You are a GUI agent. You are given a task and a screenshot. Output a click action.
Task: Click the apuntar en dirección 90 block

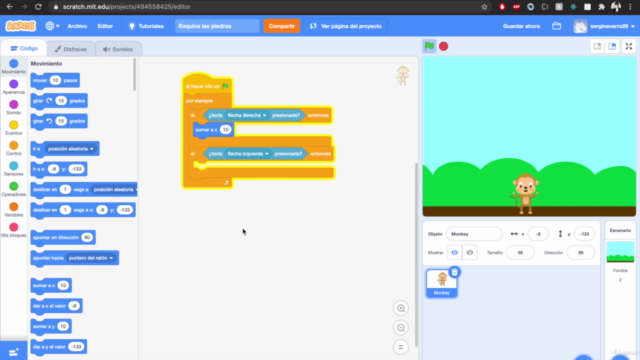pyautogui.click(x=63, y=238)
